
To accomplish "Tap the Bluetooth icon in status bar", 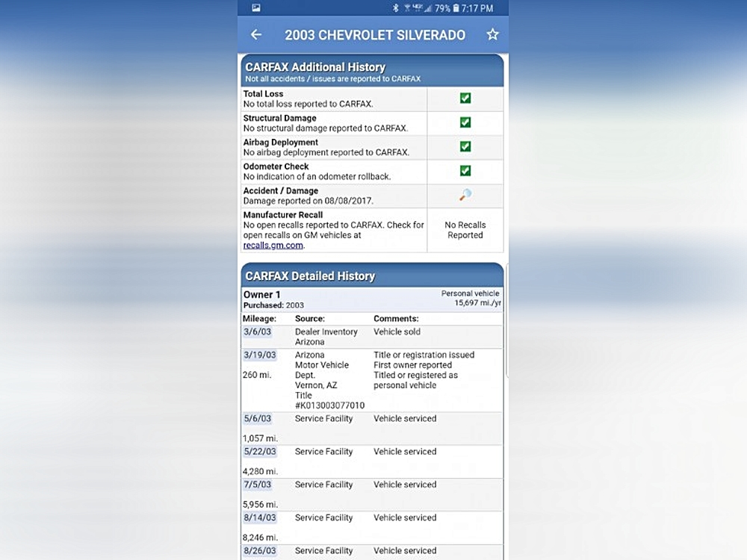I will (x=395, y=7).
